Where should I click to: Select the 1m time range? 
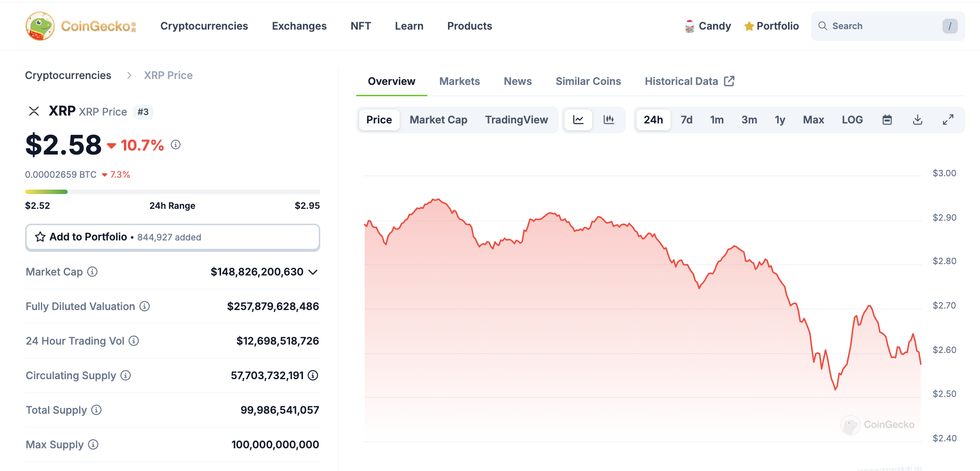717,119
